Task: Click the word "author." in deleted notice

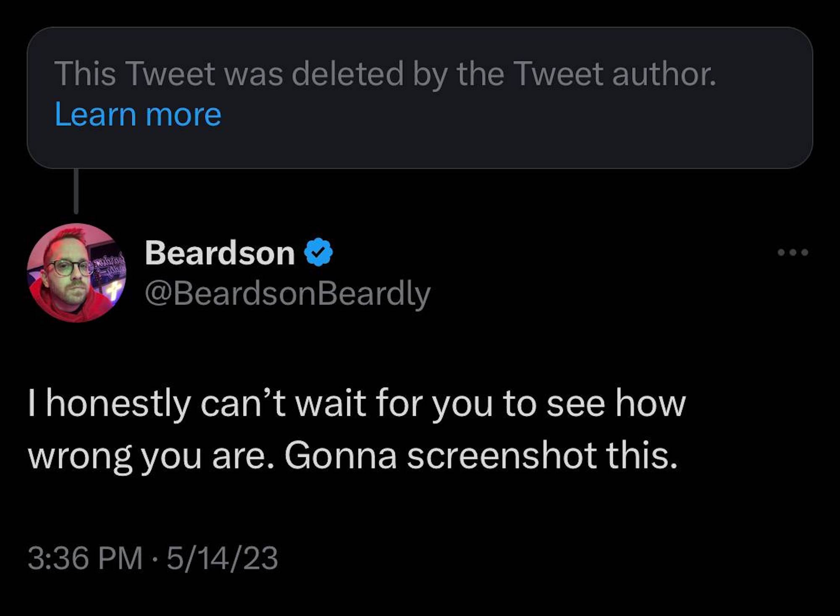Action: coord(664,74)
